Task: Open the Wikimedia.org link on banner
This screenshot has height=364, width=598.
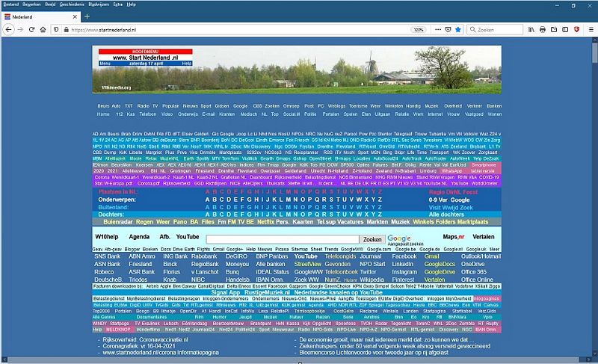Action: pyautogui.click(x=116, y=87)
